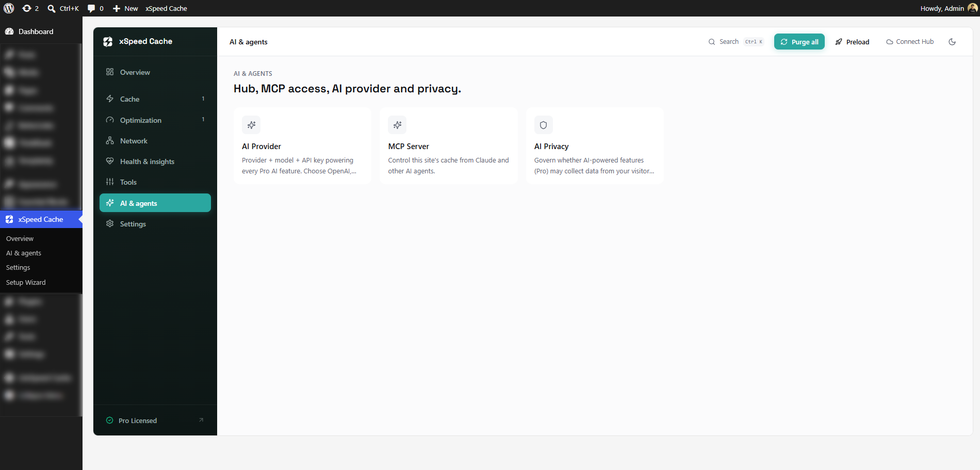
Task: Open Setup Wizard submenu link
Action: coord(26,282)
